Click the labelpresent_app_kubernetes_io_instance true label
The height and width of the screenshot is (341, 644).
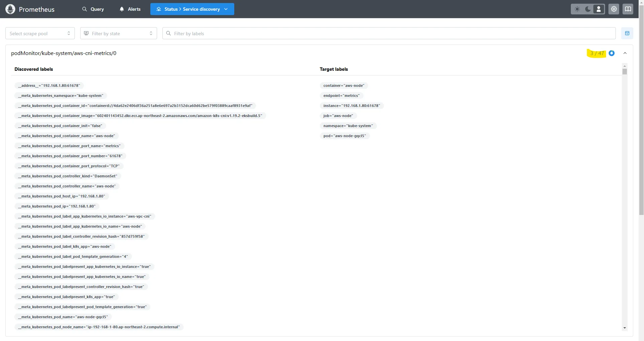pos(85,267)
